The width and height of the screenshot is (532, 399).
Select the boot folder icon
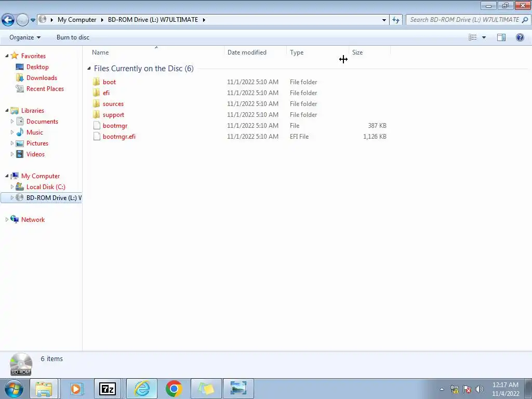[97, 82]
